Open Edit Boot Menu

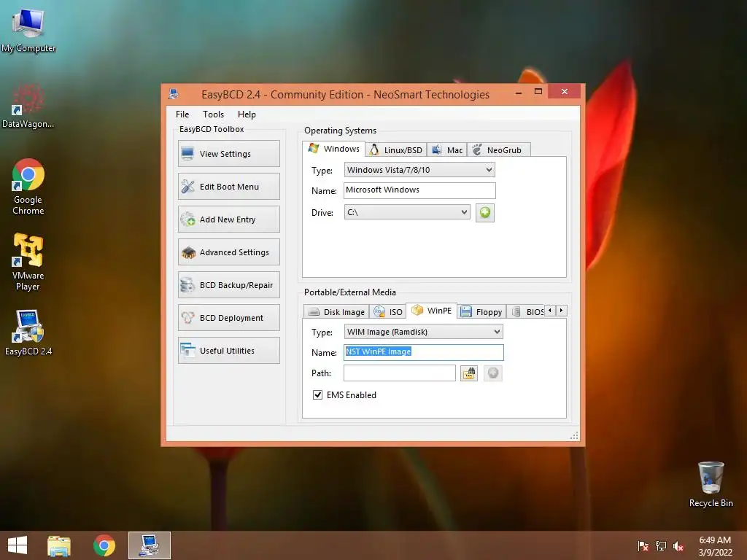(228, 186)
